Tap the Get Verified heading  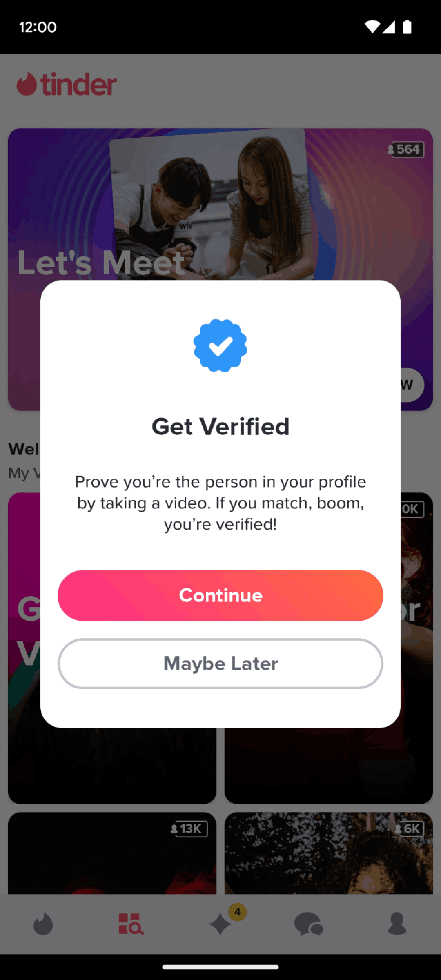pos(220,427)
